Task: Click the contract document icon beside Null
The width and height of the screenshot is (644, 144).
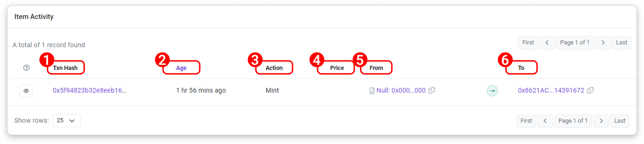Action: coord(372,91)
